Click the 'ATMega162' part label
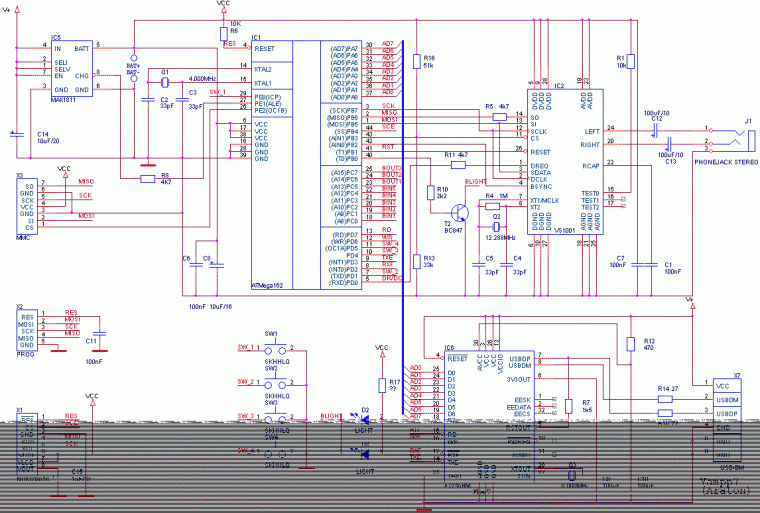 (x=267, y=286)
